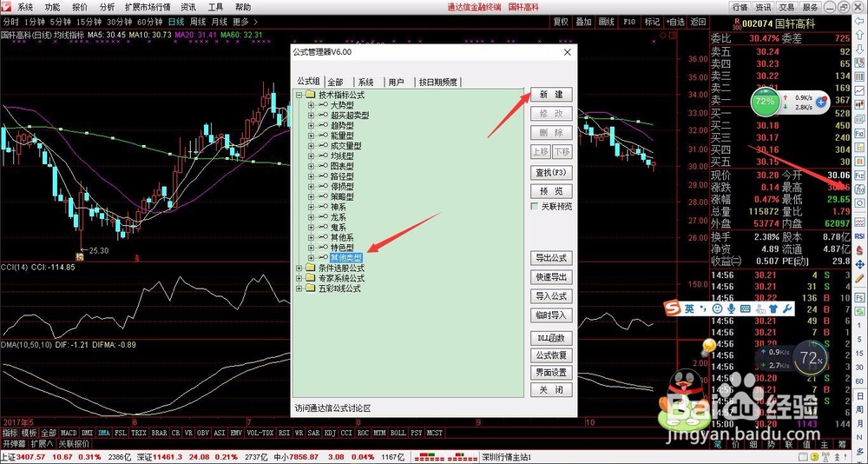Click the Tongdaxin app logo icon
Screen dimensions: 868x464
click(6, 7)
